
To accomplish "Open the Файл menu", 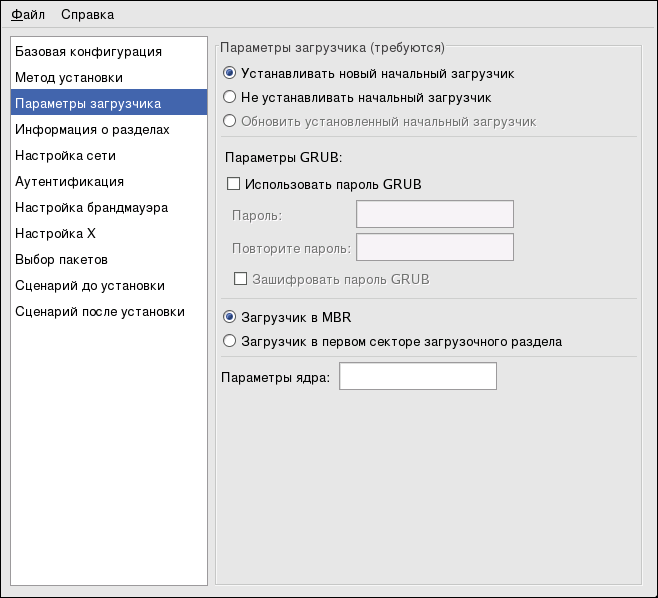I will (28, 15).
